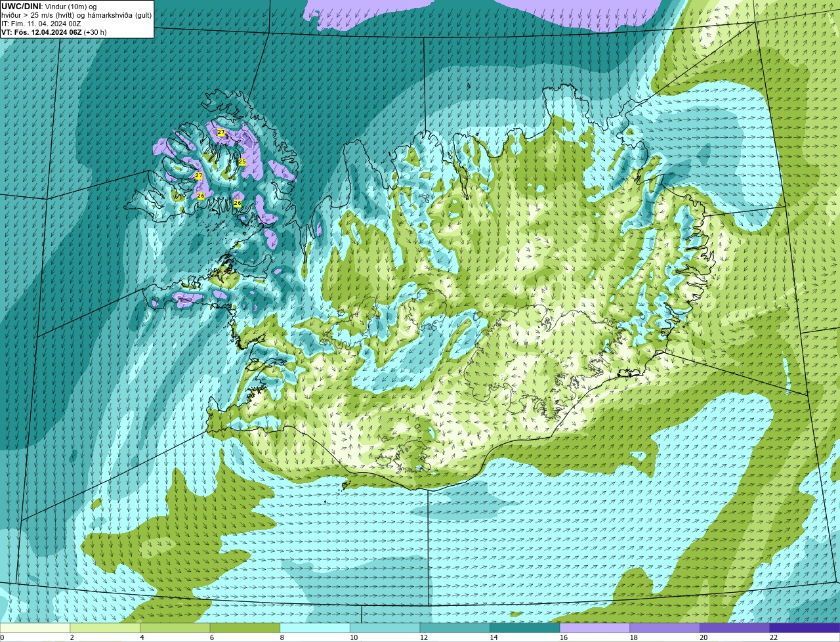Click the 10–12 m/s light teal legend swatch

385,628
